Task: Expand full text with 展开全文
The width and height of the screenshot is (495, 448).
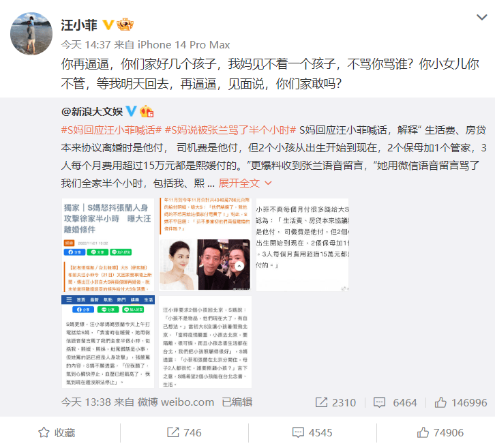Action: click(x=245, y=183)
